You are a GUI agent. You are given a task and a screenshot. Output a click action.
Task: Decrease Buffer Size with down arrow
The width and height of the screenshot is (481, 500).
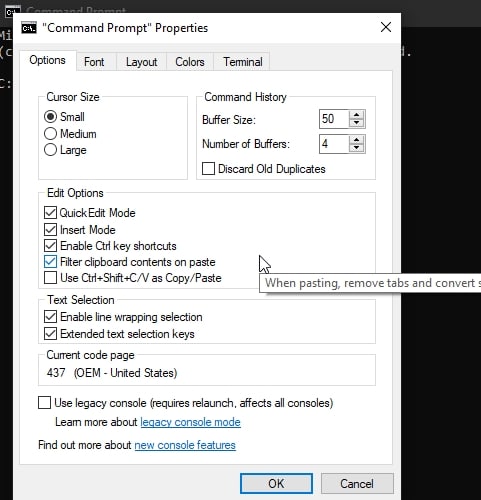357,123
